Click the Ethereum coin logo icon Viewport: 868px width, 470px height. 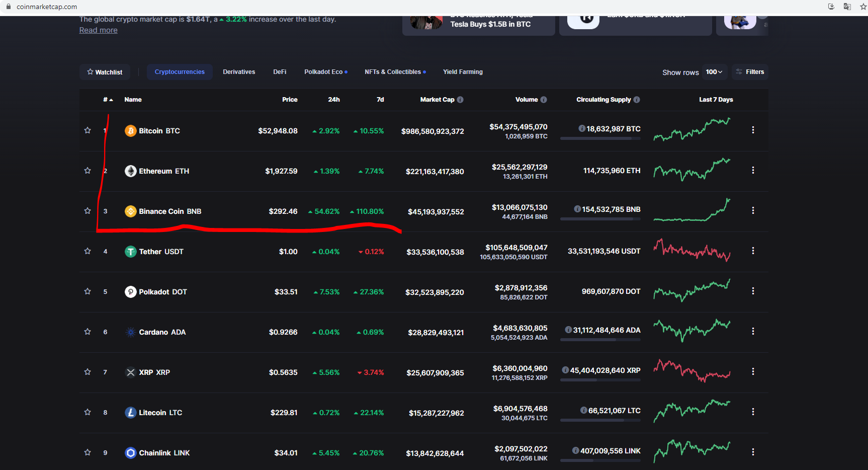coord(131,171)
